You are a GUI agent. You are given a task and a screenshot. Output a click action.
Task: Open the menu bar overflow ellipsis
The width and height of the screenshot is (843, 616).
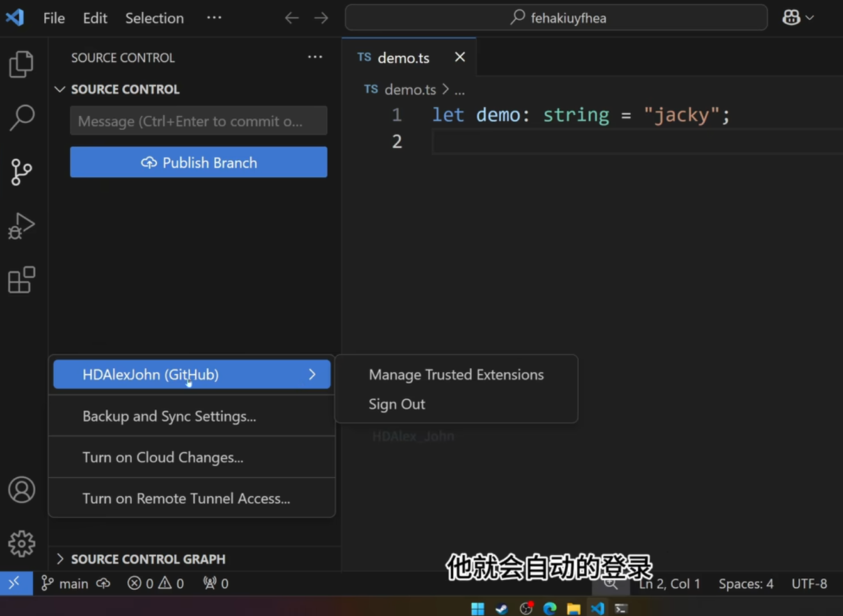(214, 18)
